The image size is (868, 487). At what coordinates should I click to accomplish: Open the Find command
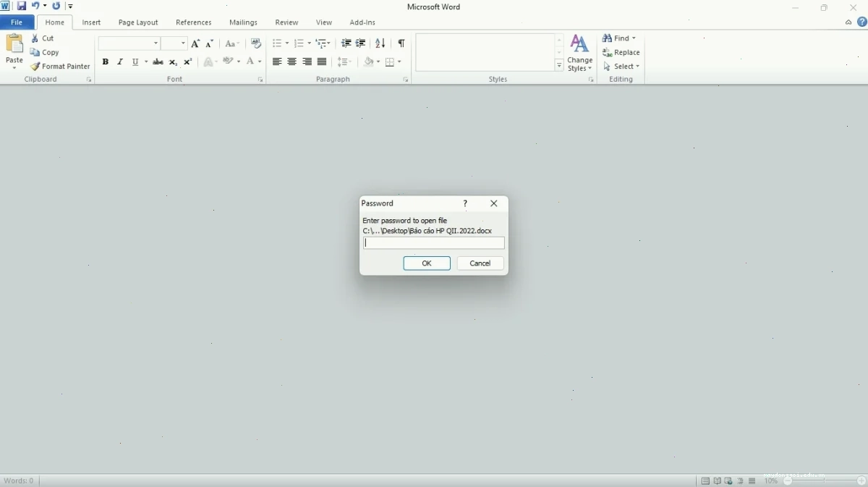(619, 38)
